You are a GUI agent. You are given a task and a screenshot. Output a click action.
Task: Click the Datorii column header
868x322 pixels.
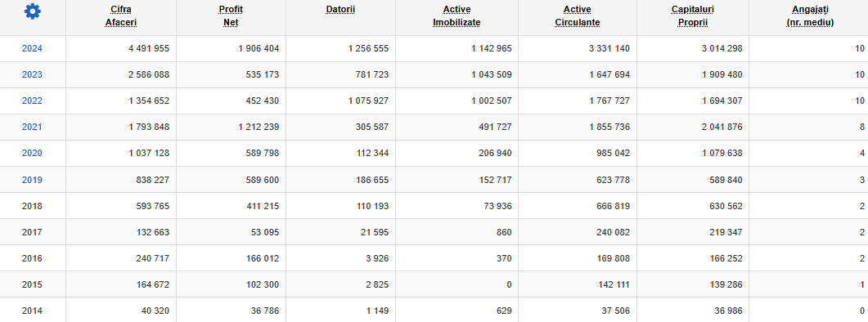(340, 10)
